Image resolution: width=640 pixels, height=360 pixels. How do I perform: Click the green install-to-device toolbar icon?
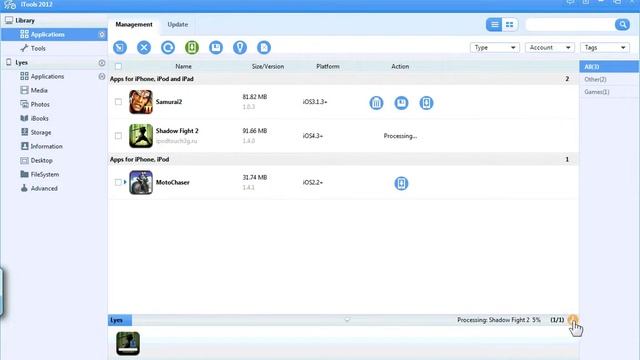pyautogui.click(x=192, y=47)
